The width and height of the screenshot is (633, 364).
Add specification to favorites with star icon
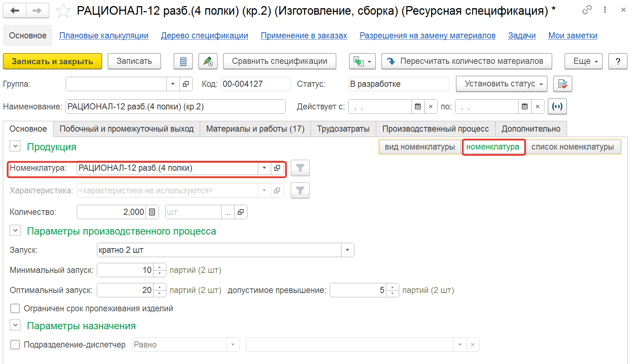click(x=63, y=11)
